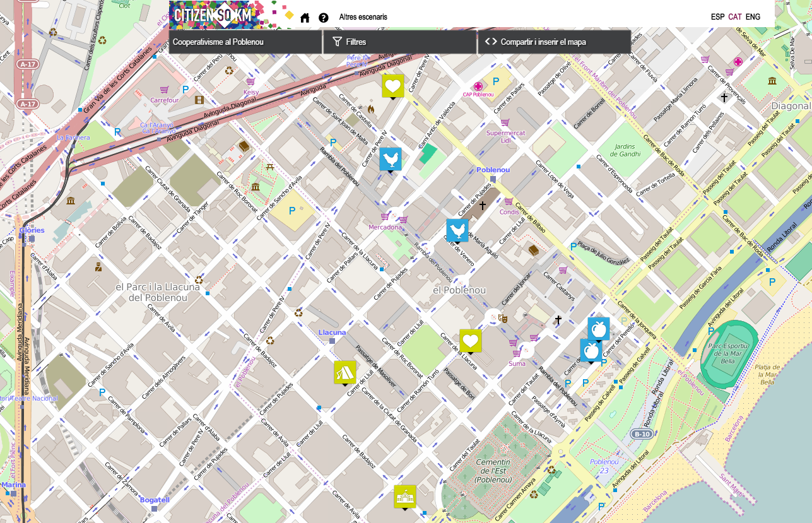Select tent marker near Passatge de Masoliver

[345, 373]
